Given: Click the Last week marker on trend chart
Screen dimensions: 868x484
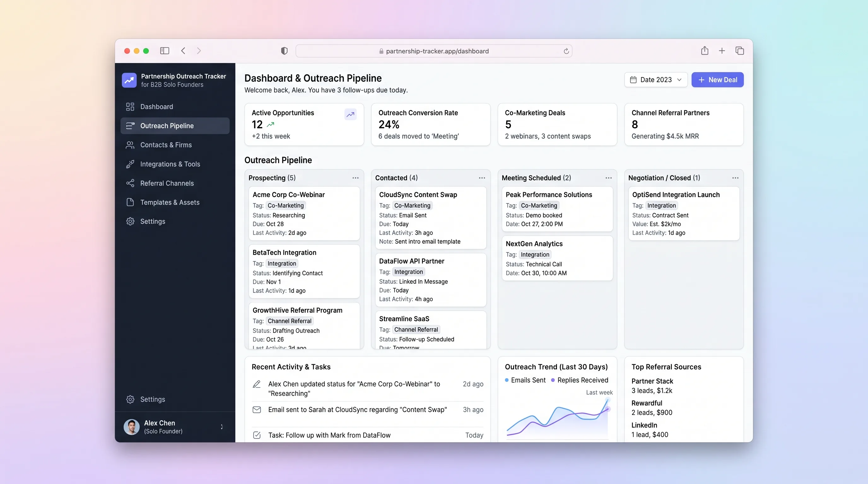Looking at the screenshot, I should [599, 392].
